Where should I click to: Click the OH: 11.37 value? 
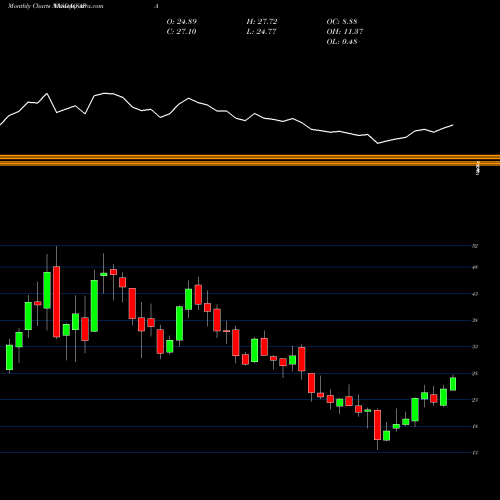pyautogui.click(x=345, y=32)
